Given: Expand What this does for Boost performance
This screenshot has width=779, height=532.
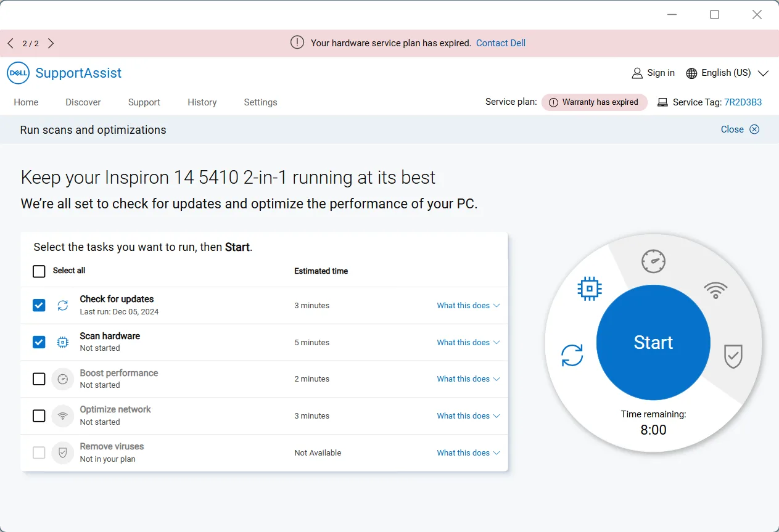Looking at the screenshot, I should [x=468, y=379].
